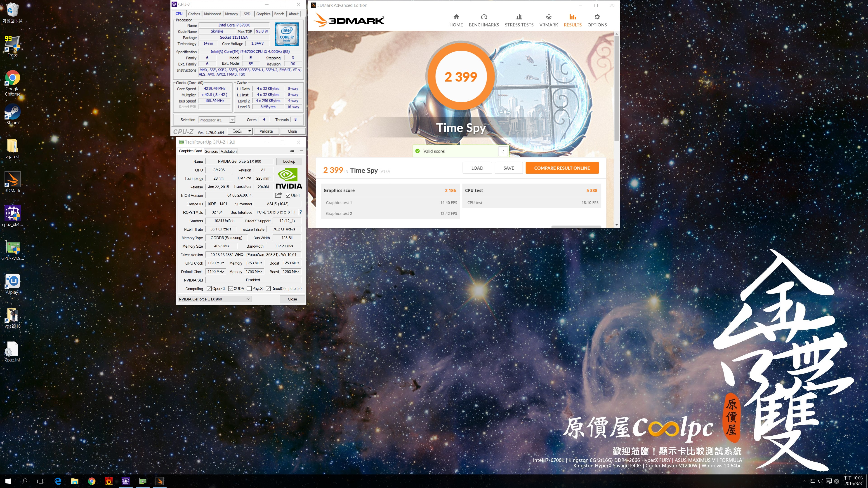Switch to CPU-Z Memory tab
The height and width of the screenshot is (488, 868).
point(231,14)
